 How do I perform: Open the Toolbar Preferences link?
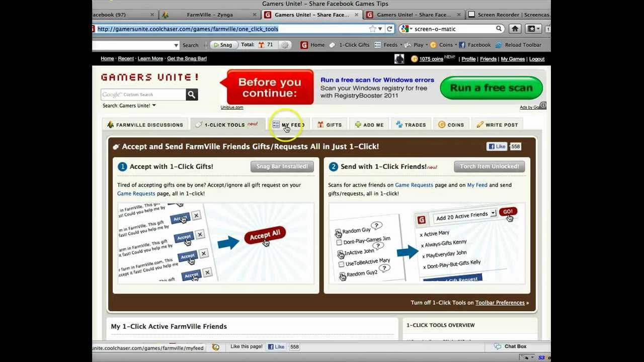(x=500, y=303)
